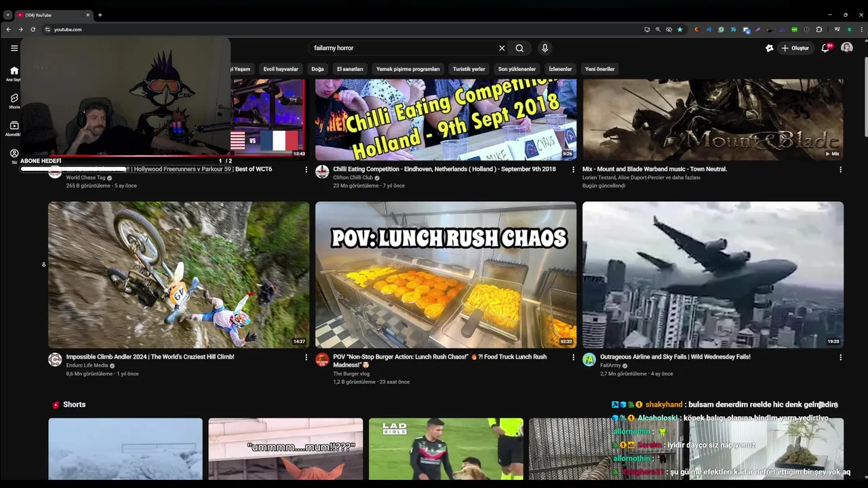
Task: Open the FailArmy channel name link
Action: pyautogui.click(x=610, y=365)
